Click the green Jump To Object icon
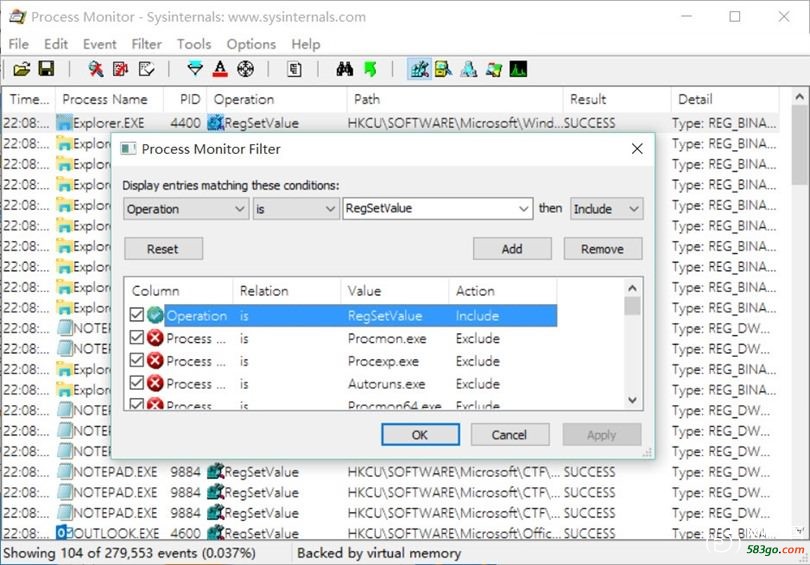This screenshot has height=565, width=810. 370,69
